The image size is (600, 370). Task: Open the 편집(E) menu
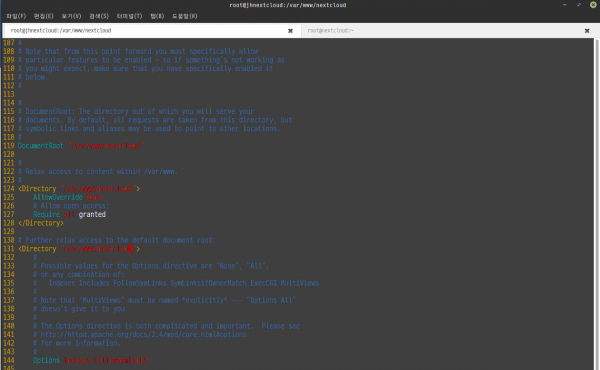[44, 16]
